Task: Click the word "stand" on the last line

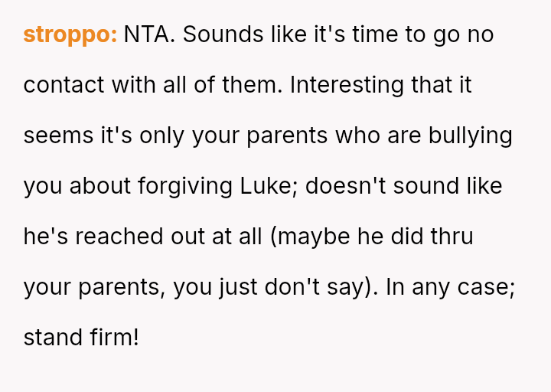Action: [x=52, y=337]
